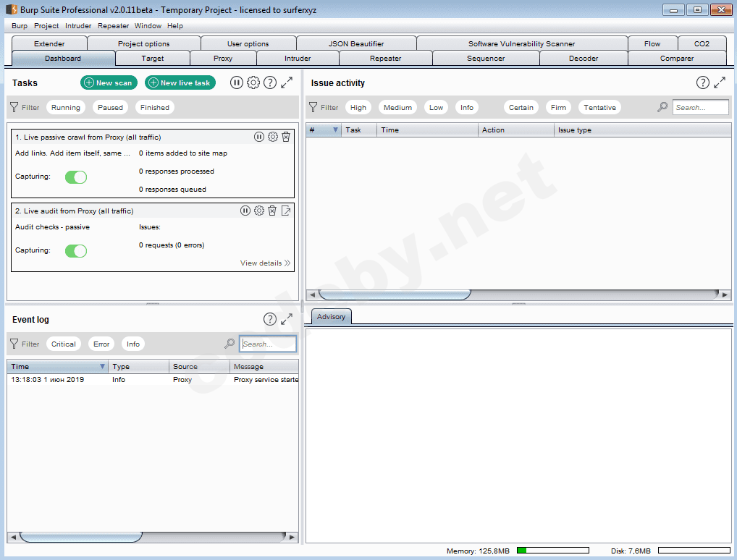Image resolution: width=737 pixels, height=560 pixels.
Task: Click the Event log search magnifier icon
Action: pos(229,344)
